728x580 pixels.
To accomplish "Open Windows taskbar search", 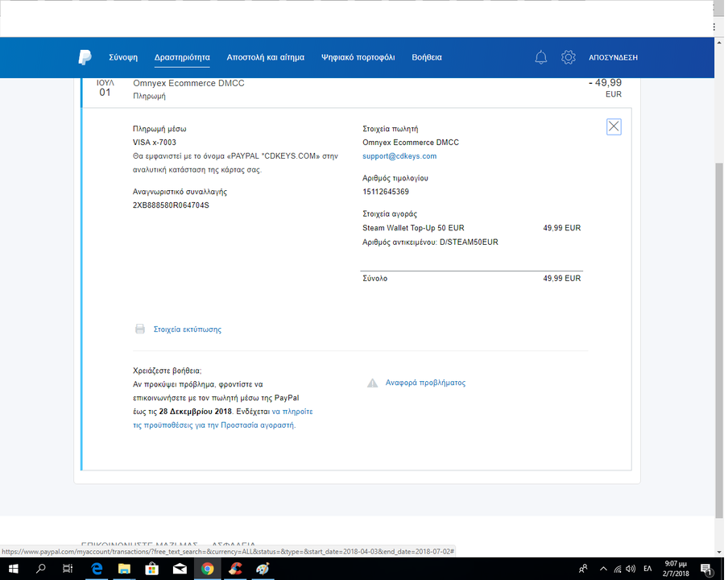I will point(41,569).
